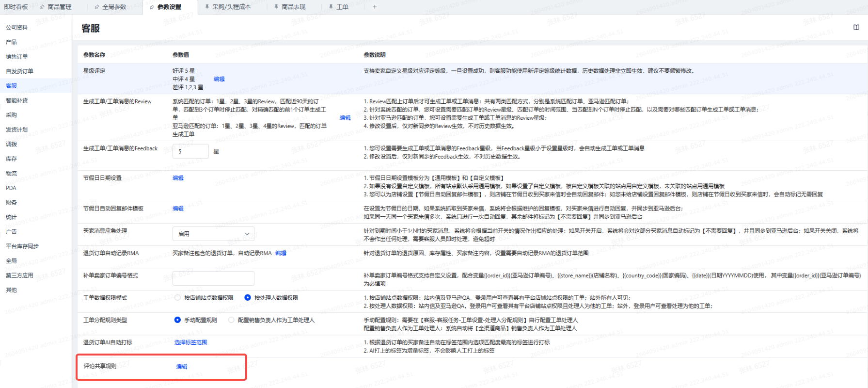Open 财务 in the sidebar

pos(11,202)
